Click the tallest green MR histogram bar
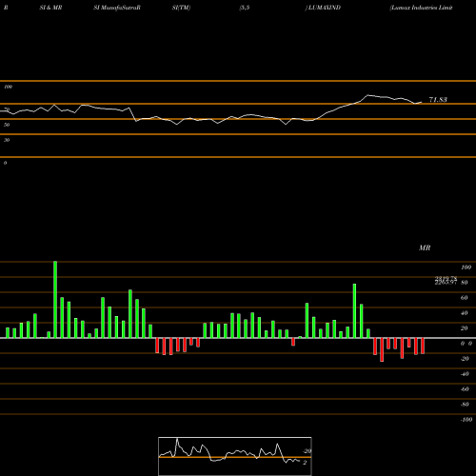476x476 pixels. [x=55, y=299]
